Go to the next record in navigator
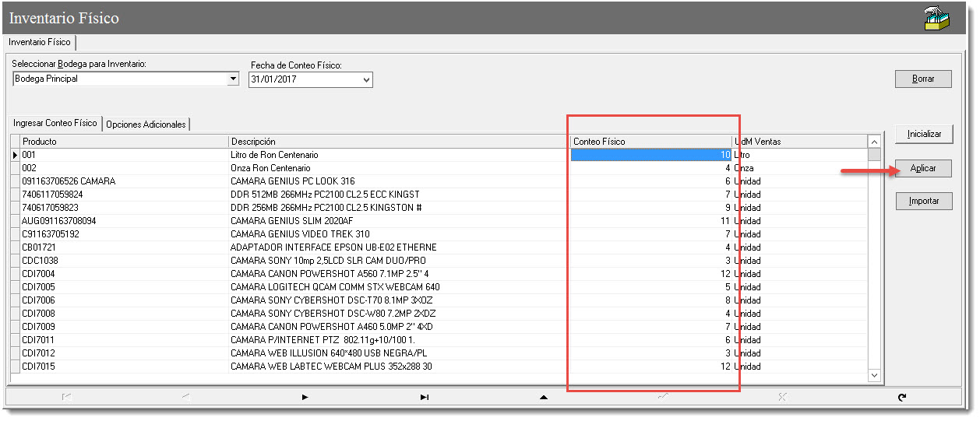 (x=305, y=397)
